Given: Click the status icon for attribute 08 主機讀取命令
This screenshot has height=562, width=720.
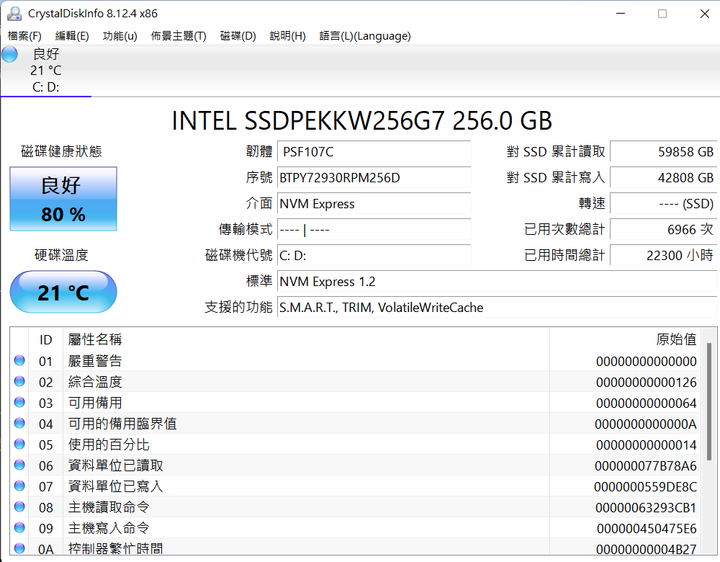Looking at the screenshot, I should click(19, 506).
